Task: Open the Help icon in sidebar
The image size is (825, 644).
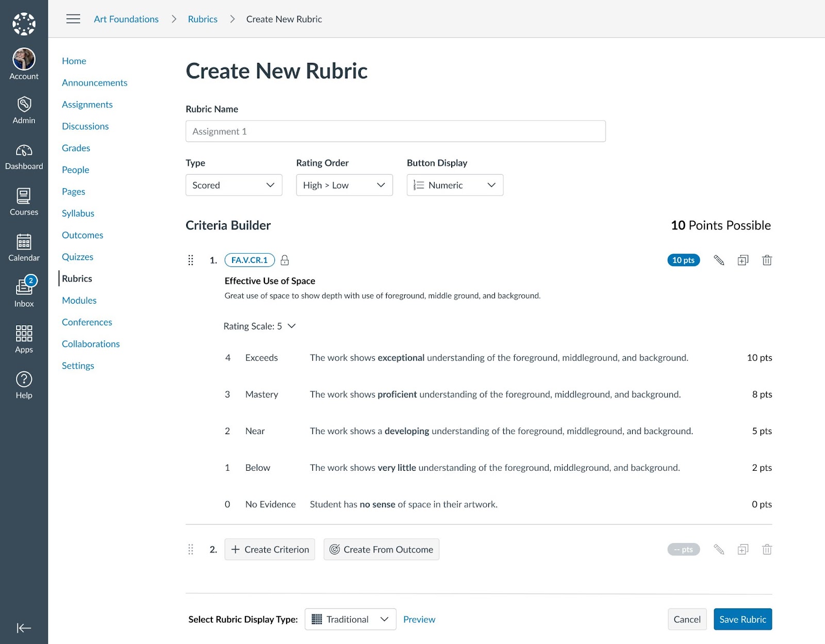Action: [x=24, y=385]
